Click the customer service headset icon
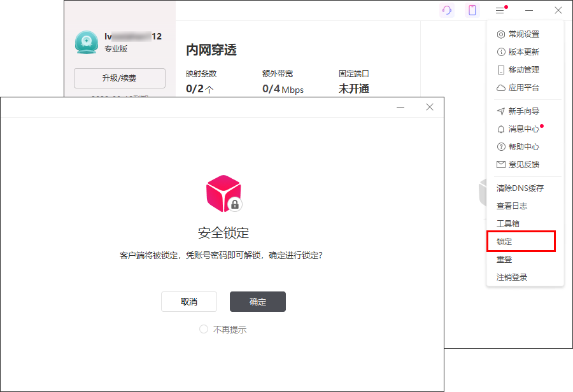The width and height of the screenshot is (573, 392). (x=447, y=10)
